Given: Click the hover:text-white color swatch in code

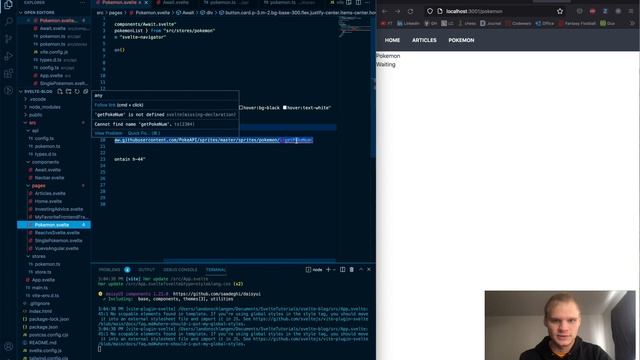Looking at the screenshot, I should click(284, 108).
